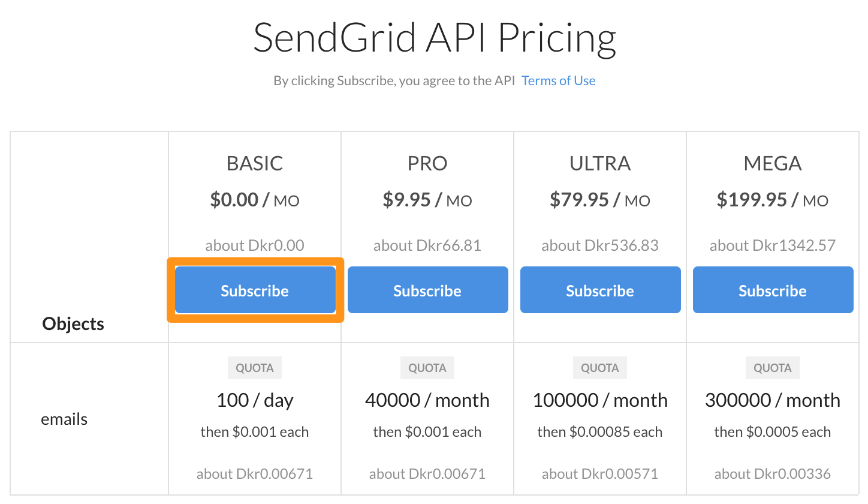The height and width of the screenshot is (504, 868).
Task: Subscribe to the PRO plan
Action: (427, 290)
